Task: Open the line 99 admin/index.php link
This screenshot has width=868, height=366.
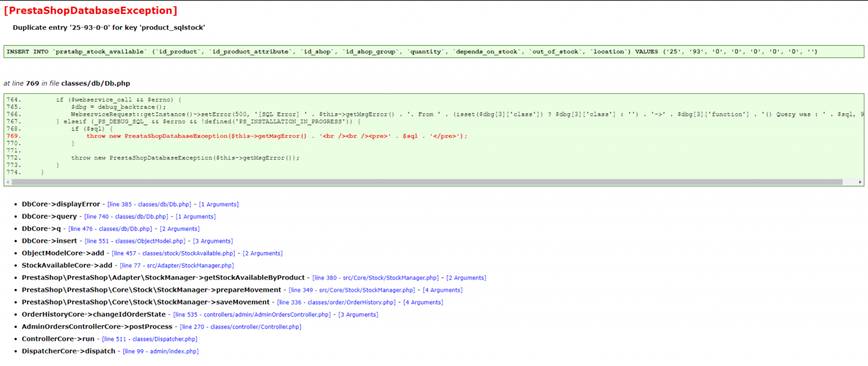Action: point(161,351)
